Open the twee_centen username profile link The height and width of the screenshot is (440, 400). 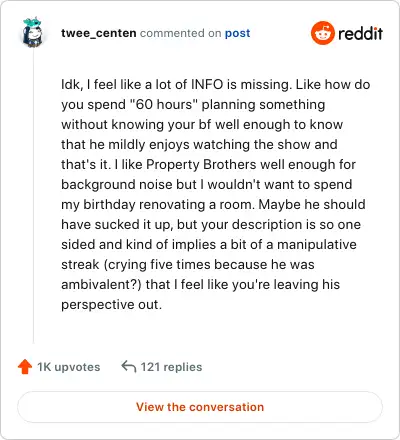click(99, 33)
